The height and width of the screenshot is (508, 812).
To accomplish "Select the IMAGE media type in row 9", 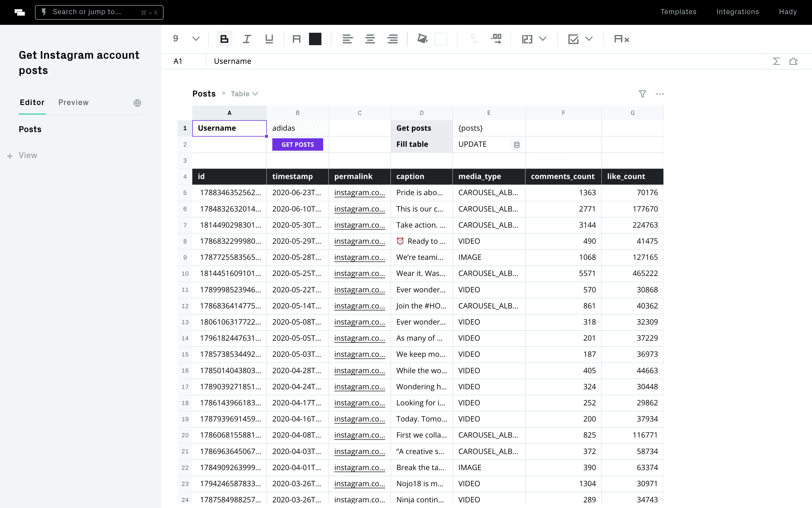I will coord(489,257).
